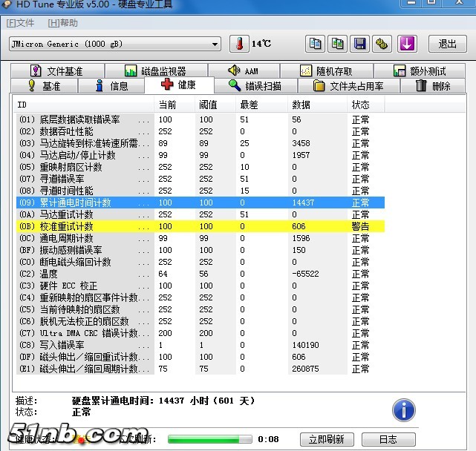Select row (DF) 磁头伸出/缩回重试计数
476x451 pixels.
coord(200,357)
